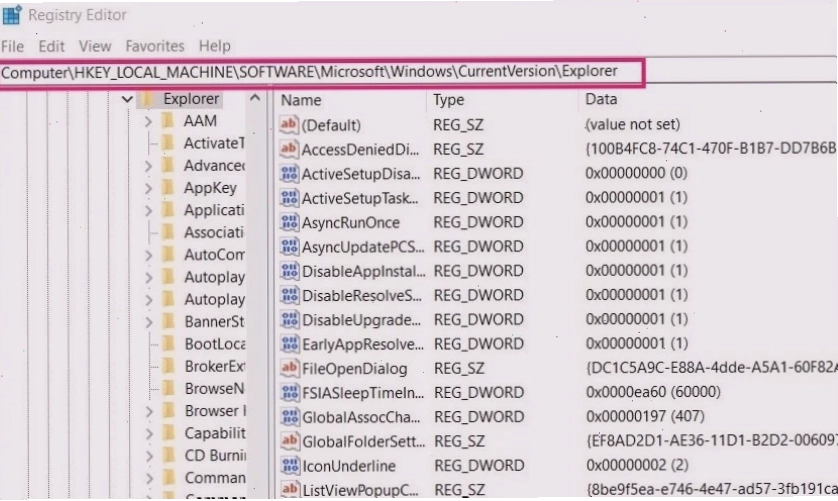Click the EarlyAppResolve... DWORD icon

pos(289,344)
